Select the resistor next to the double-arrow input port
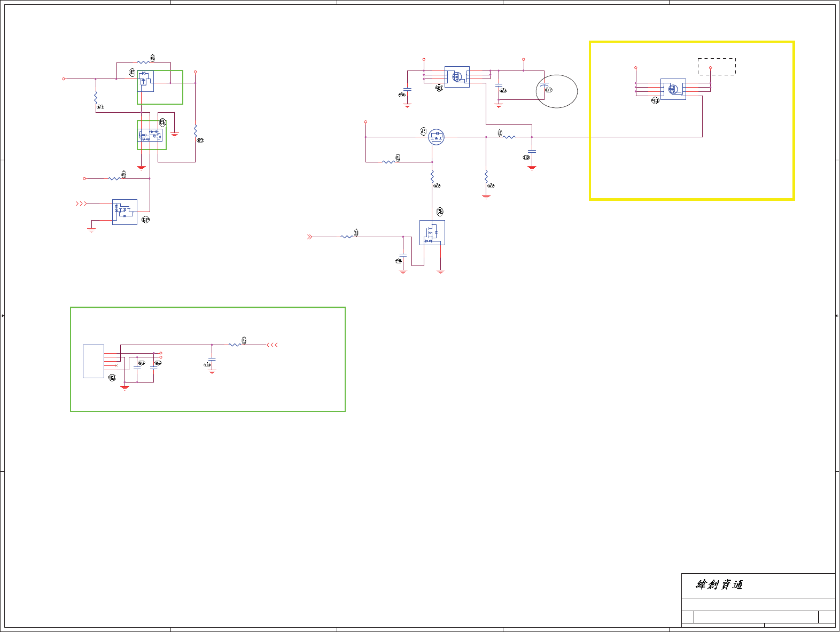 coord(347,237)
